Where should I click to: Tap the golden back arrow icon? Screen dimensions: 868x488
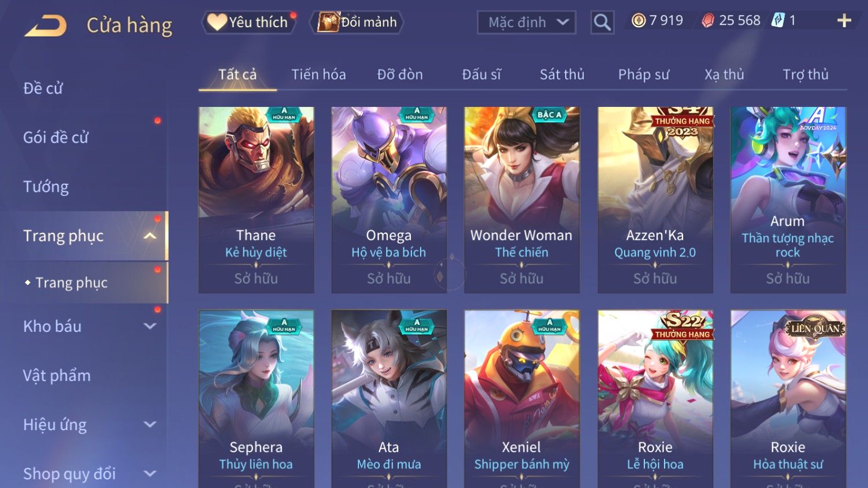click(x=46, y=25)
